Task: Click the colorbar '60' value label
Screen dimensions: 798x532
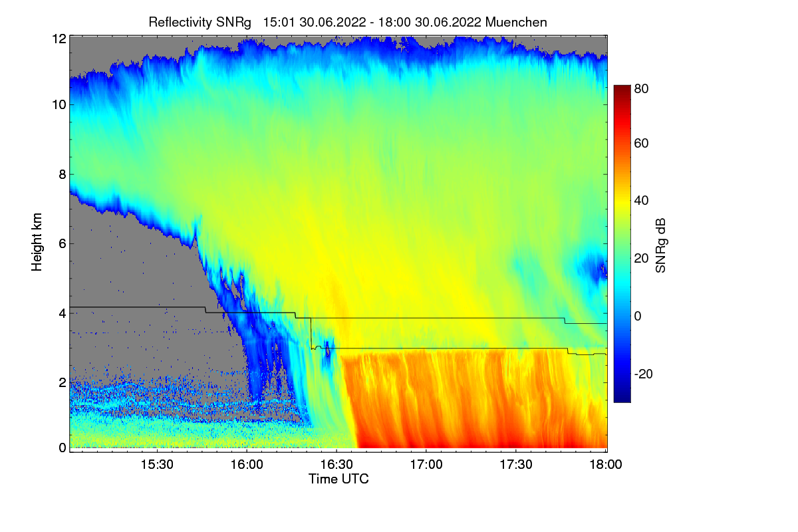Action: point(642,144)
